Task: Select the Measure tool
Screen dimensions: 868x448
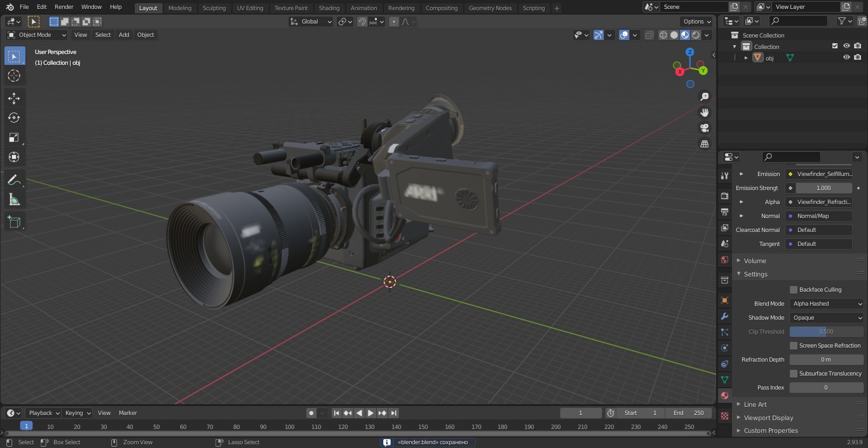Action: [x=14, y=200]
